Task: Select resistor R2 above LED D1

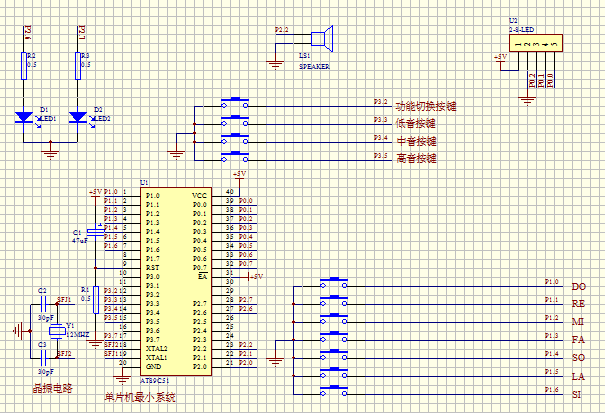Action: 24,66
